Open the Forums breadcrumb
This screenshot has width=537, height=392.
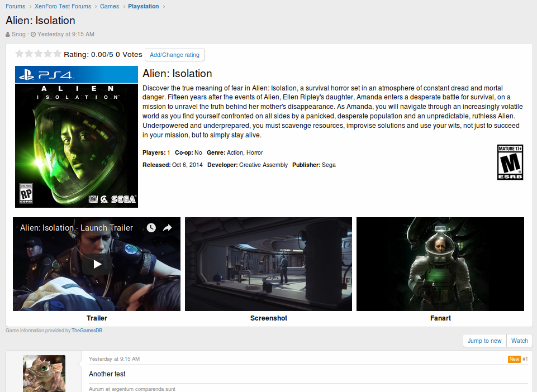[x=16, y=6]
